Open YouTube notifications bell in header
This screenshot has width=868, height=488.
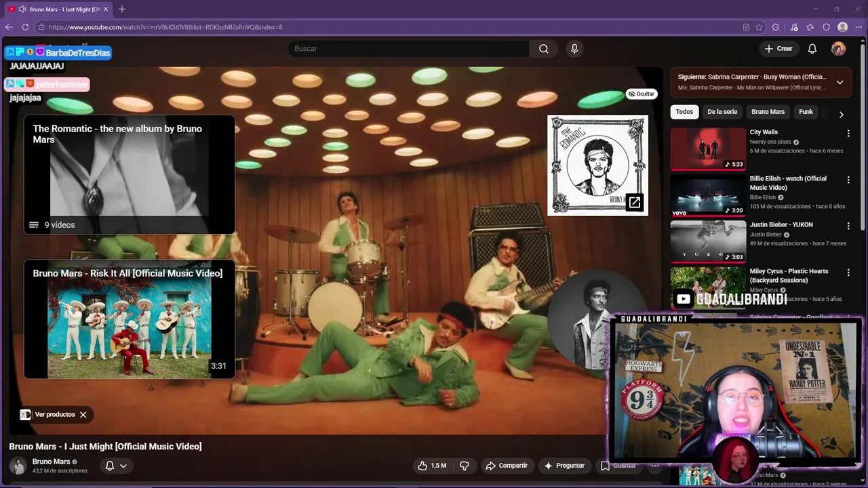coord(812,49)
